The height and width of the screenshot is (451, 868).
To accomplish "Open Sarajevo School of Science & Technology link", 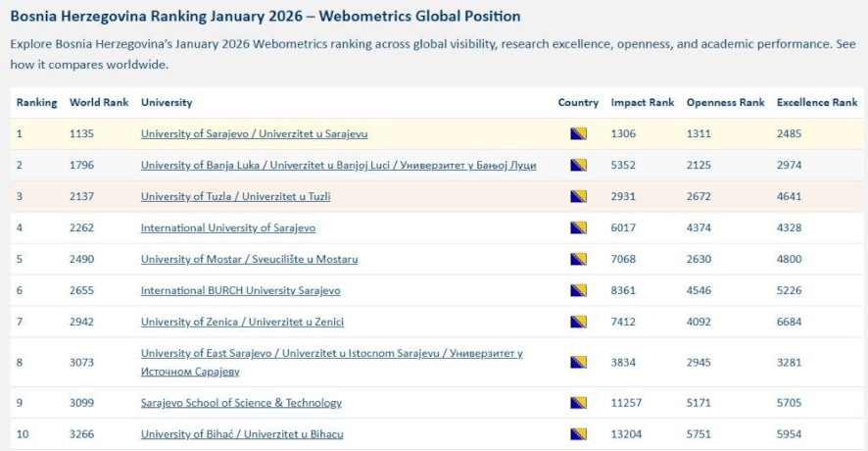I will point(241,403).
